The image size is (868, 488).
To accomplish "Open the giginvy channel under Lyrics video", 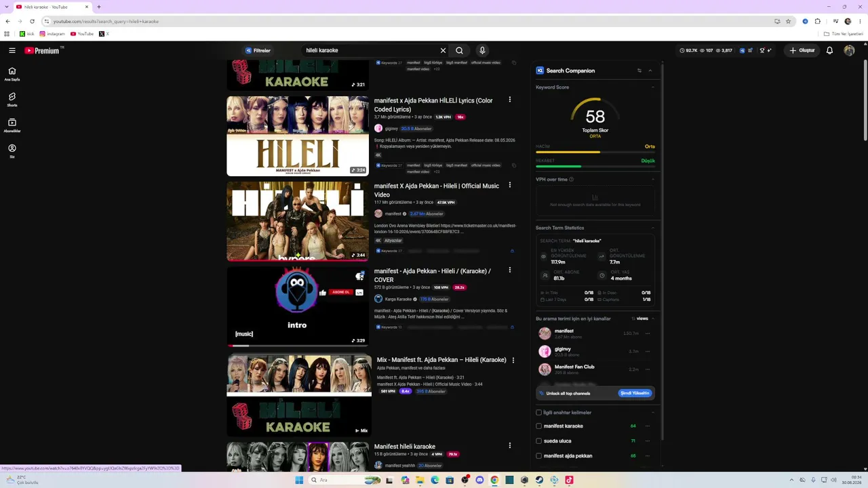I will (x=391, y=128).
